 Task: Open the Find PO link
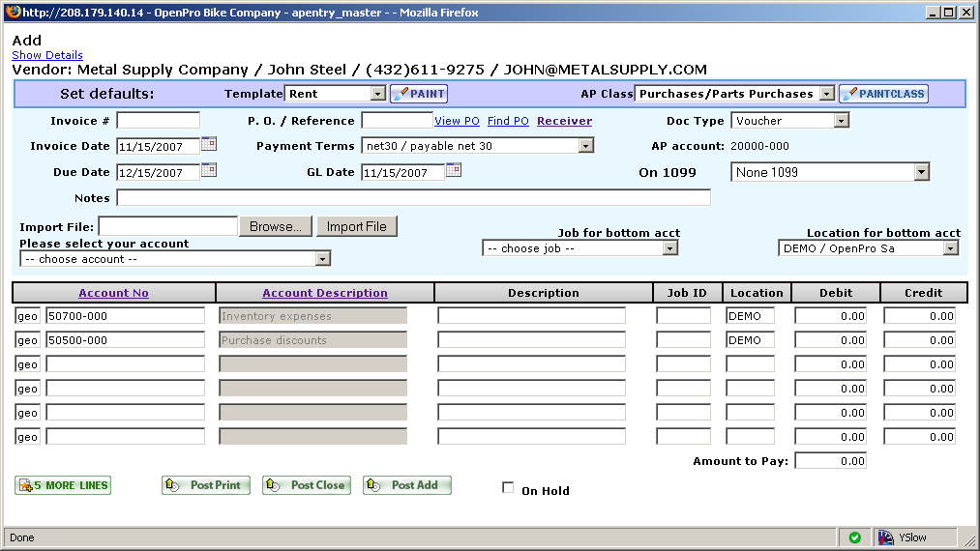[x=508, y=121]
